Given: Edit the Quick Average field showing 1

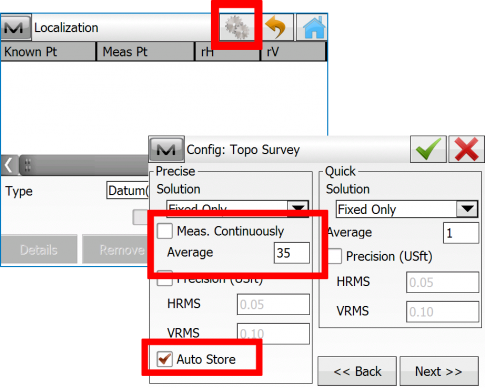Looking at the screenshot, I should click(x=461, y=233).
